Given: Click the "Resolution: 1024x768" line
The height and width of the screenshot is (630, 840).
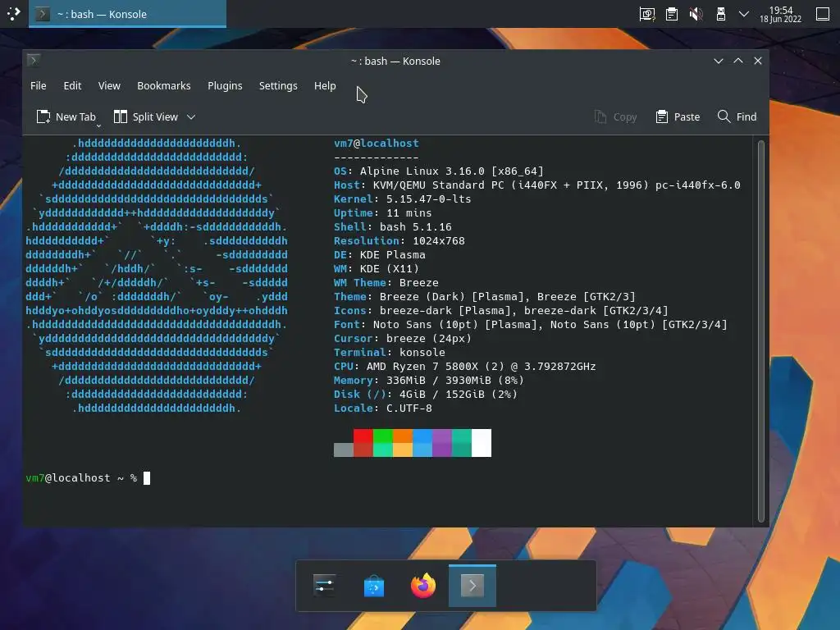Looking at the screenshot, I should click(x=399, y=240).
